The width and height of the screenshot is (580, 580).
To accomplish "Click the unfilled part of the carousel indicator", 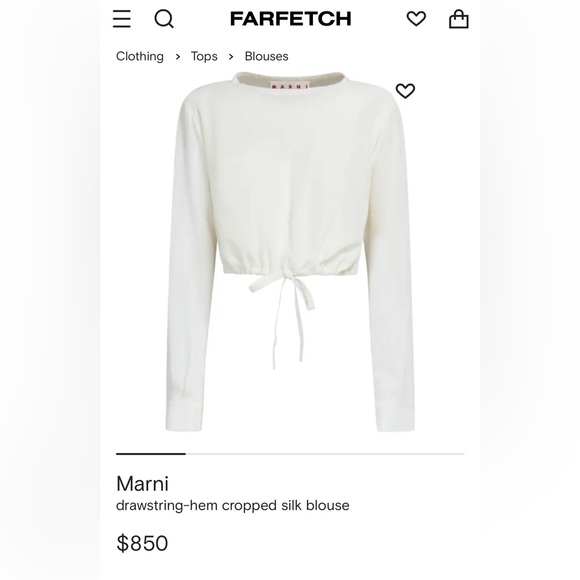I will click(325, 453).
